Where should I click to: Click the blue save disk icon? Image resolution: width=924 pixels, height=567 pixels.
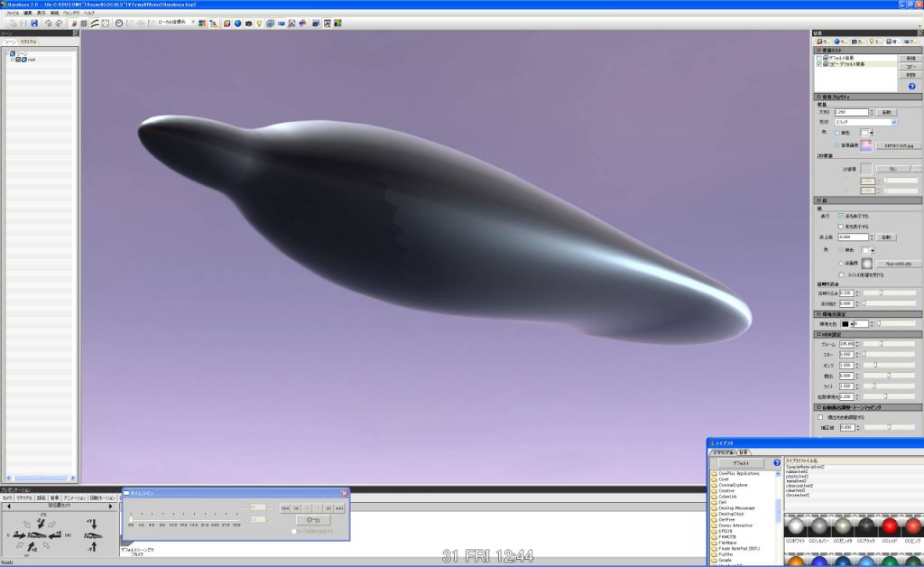(34, 23)
